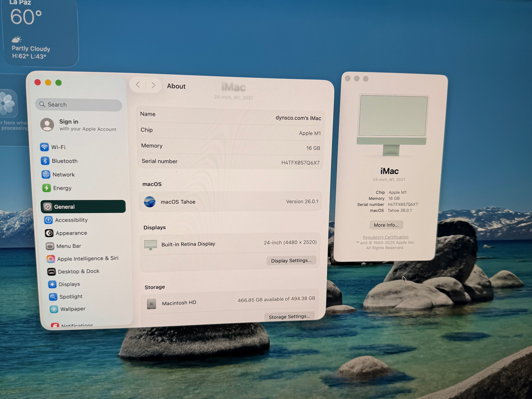Select Menu Bar in the sidebar

(x=69, y=246)
